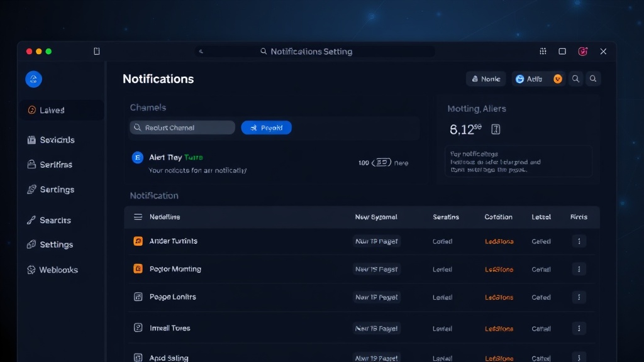Screen dimensions: 644x362
Task: Click the blue circular app logo in sidebar
Action: [x=33, y=79]
